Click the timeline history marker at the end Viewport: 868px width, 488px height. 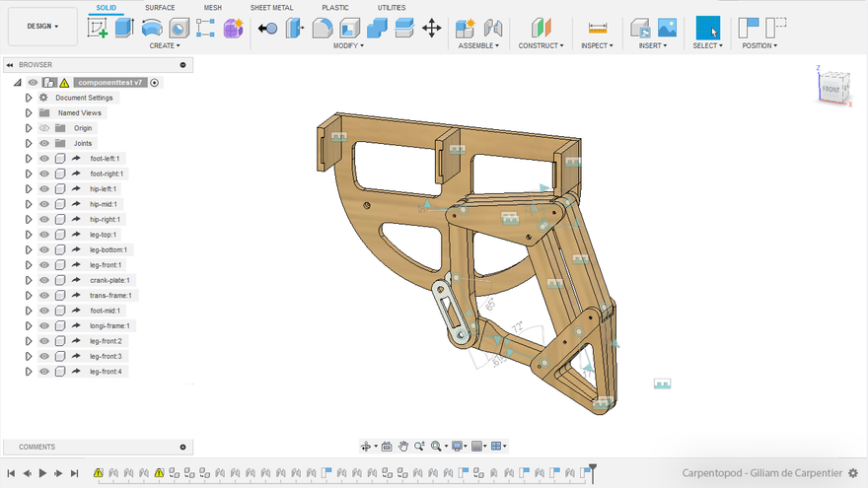point(593,470)
